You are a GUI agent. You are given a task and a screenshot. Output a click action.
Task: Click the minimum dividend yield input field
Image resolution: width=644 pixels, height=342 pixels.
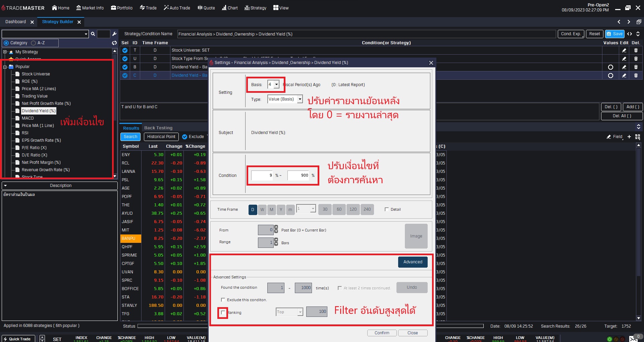pos(262,175)
